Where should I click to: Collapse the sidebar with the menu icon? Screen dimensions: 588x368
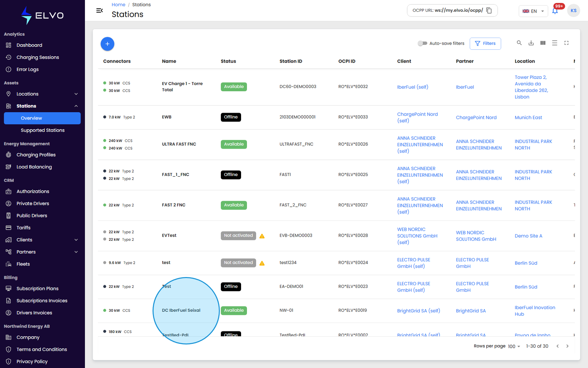[x=99, y=11]
